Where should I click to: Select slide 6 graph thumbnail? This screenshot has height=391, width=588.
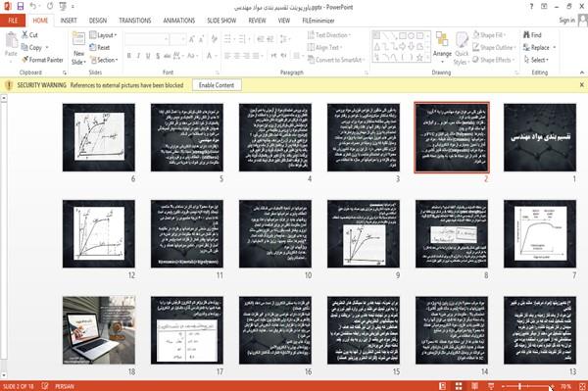pos(99,137)
